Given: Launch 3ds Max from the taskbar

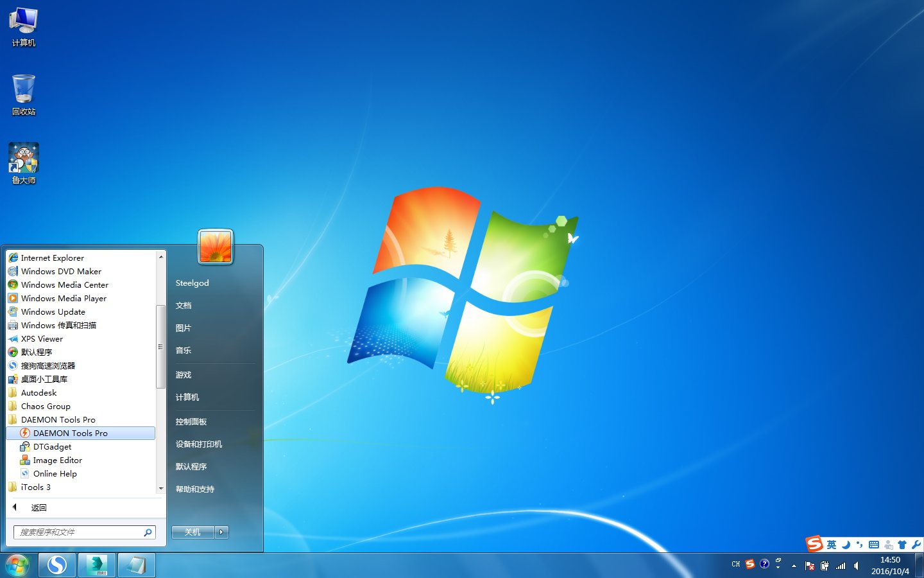Looking at the screenshot, I should point(96,565).
